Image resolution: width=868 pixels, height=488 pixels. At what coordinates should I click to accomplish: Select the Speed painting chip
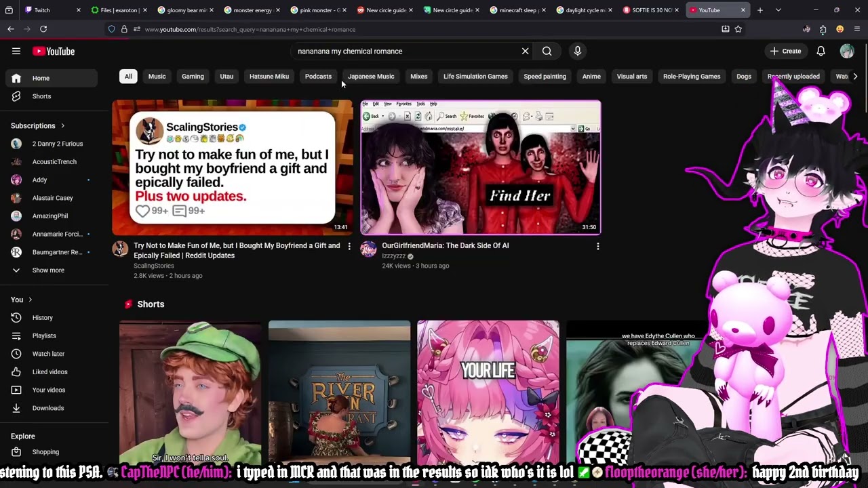coord(545,77)
